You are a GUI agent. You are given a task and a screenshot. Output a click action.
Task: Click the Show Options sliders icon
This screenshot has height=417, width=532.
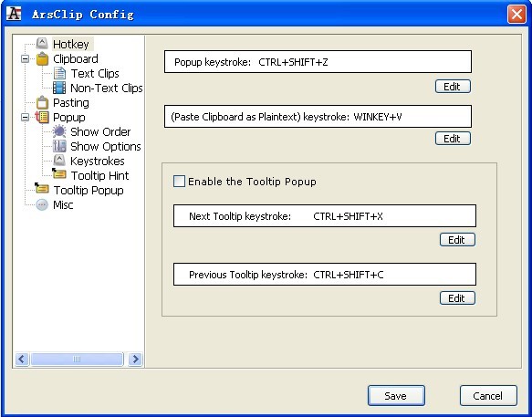pos(59,146)
